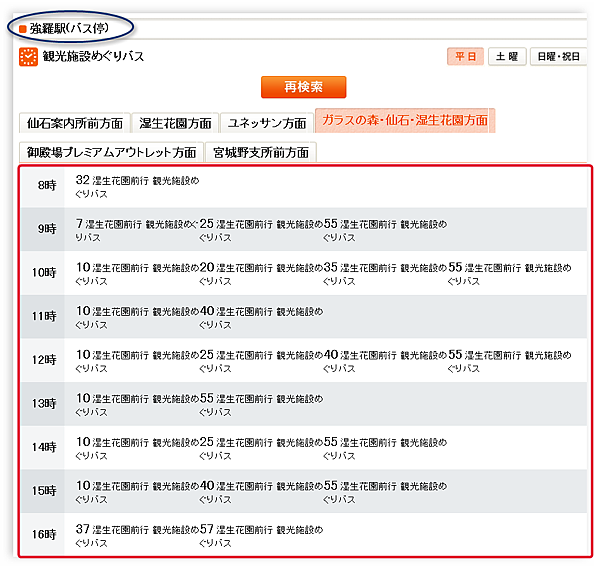Click the 13時 hour row label
Screen dimensions: 600x570
click(44, 403)
